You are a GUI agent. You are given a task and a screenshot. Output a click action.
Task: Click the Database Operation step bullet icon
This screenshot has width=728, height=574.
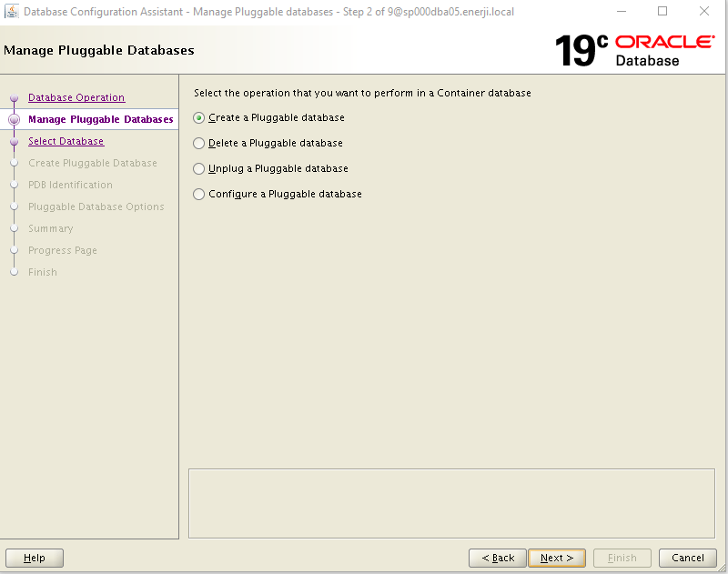point(15,98)
